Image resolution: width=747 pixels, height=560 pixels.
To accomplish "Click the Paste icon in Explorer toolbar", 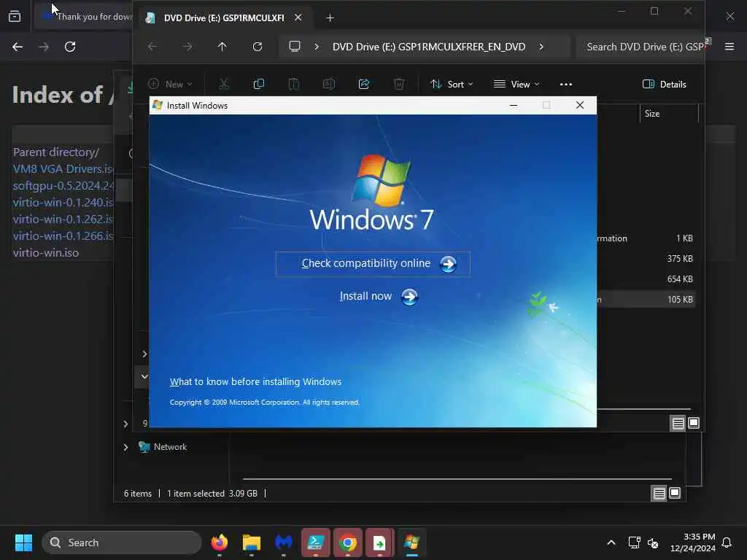I will [294, 85].
